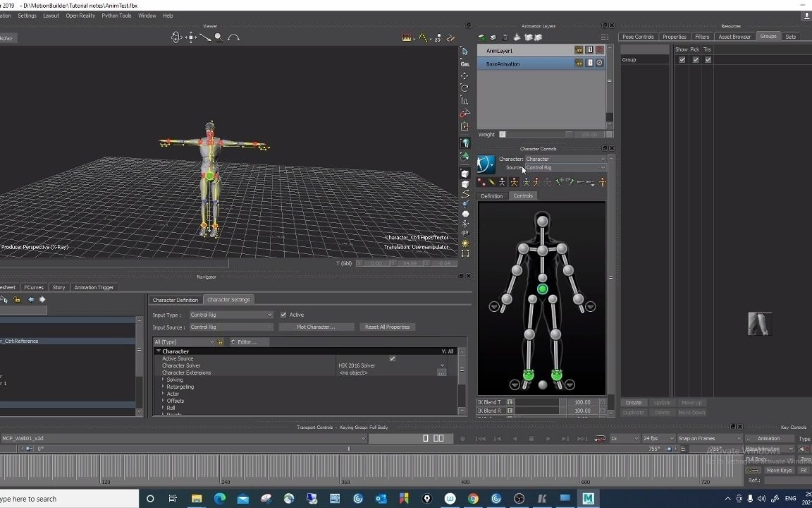Open the Source dropdown in Character Controls
Image resolution: width=812 pixels, height=508 pixels.
[603, 168]
